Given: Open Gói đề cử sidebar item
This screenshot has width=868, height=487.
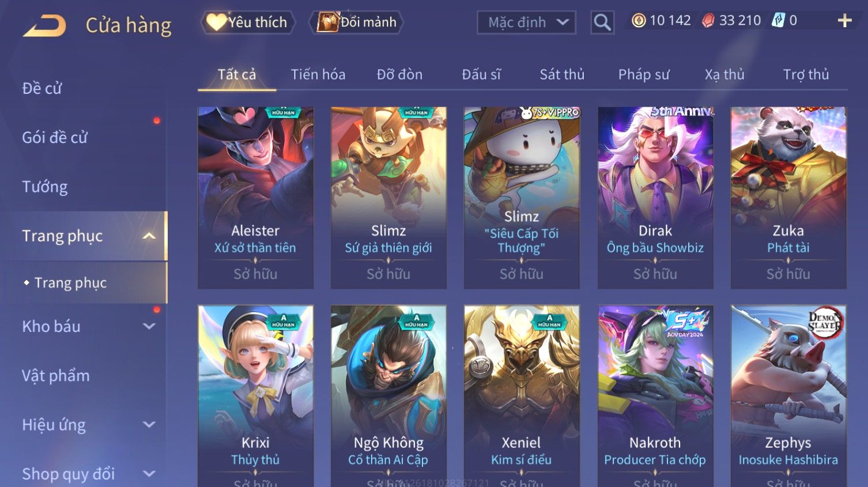Looking at the screenshot, I should [55, 137].
